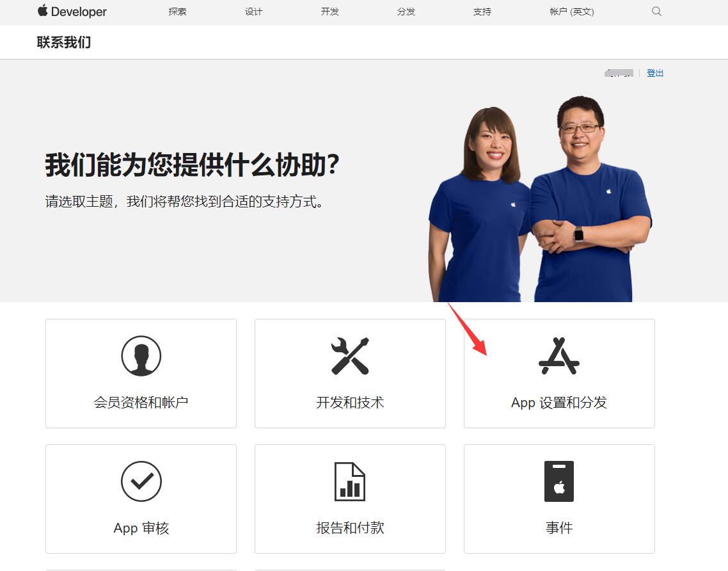Open the search magnifier icon

(656, 12)
